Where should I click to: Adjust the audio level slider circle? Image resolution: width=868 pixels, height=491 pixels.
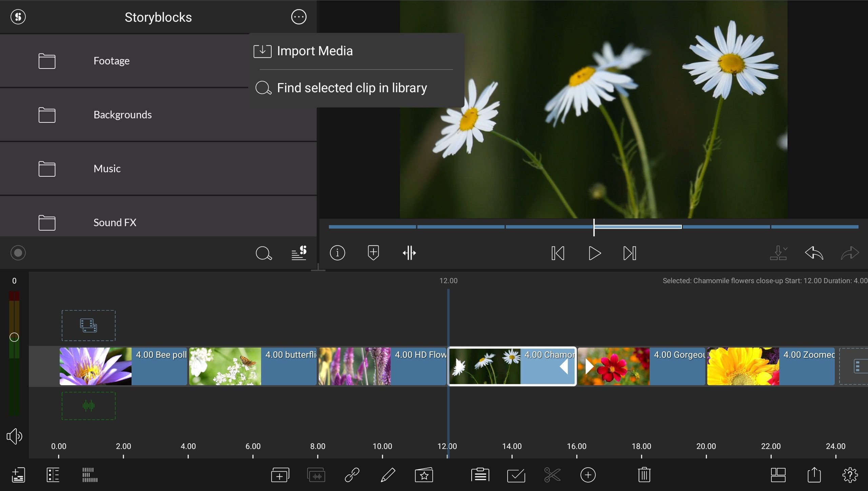pyautogui.click(x=14, y=337)
